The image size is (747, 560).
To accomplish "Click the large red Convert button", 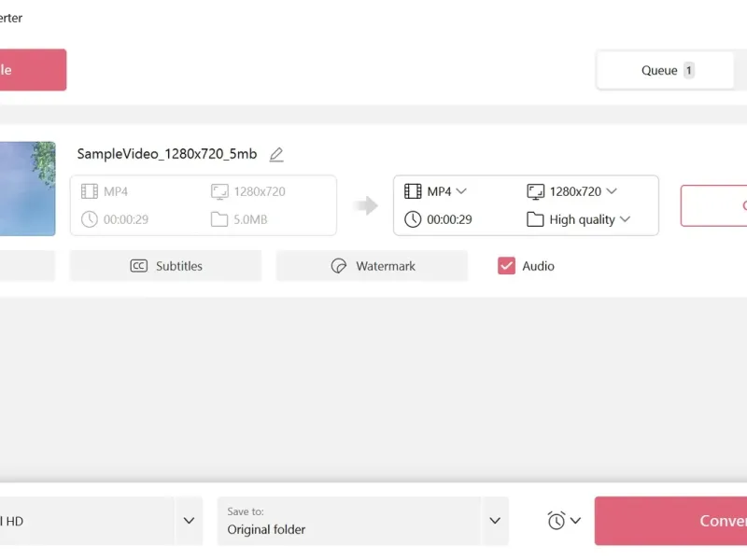I will coord(670,521).
